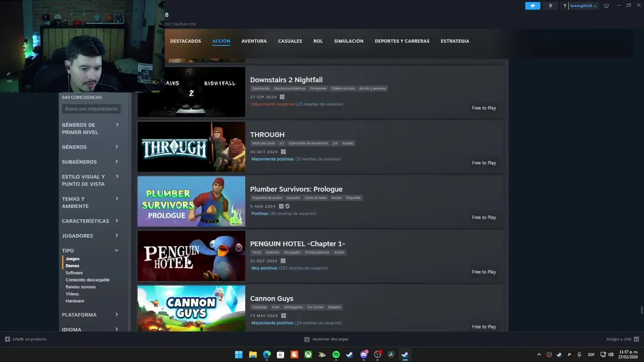This screenshot has width=644, height=362.
Task: Show hidden system tray icons
Action: coord(539,354)
